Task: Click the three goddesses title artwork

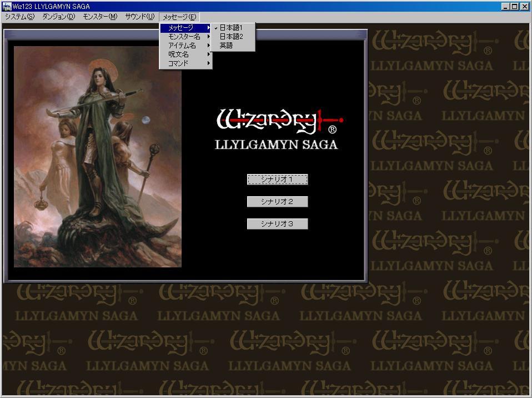Action: click(98, 157)
